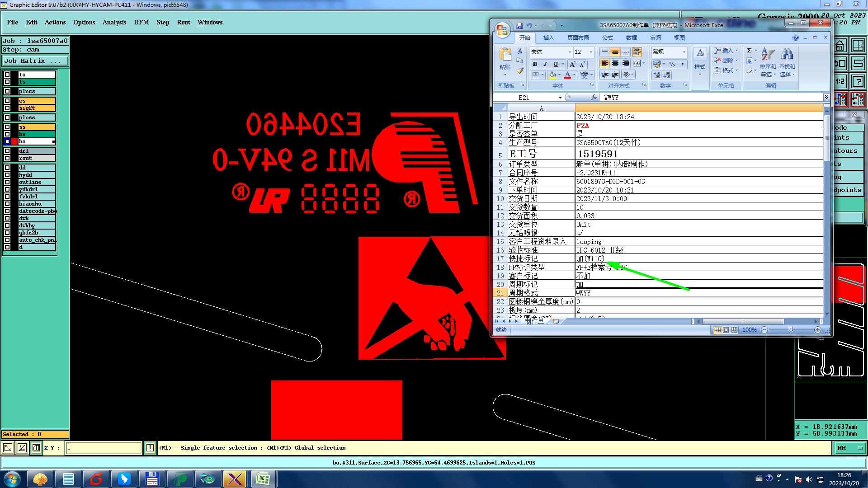Toggle italic formatting in Excel
The image size is (868, 488).
[x=545, y=64]
